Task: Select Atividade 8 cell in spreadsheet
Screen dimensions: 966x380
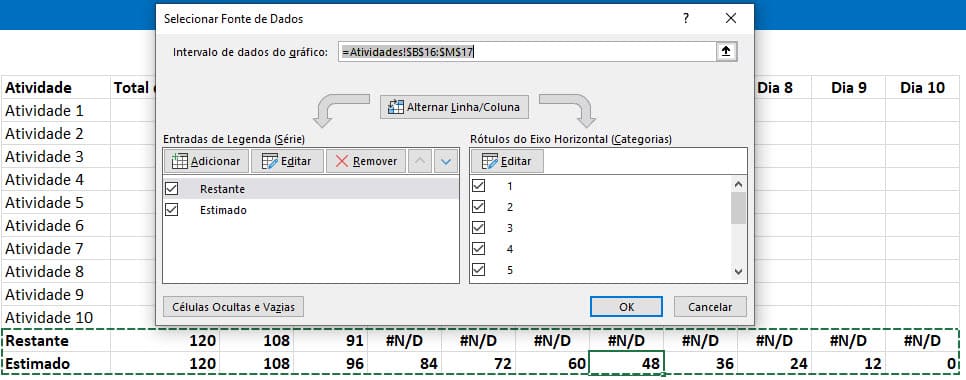Action: (x=55, y=272)
